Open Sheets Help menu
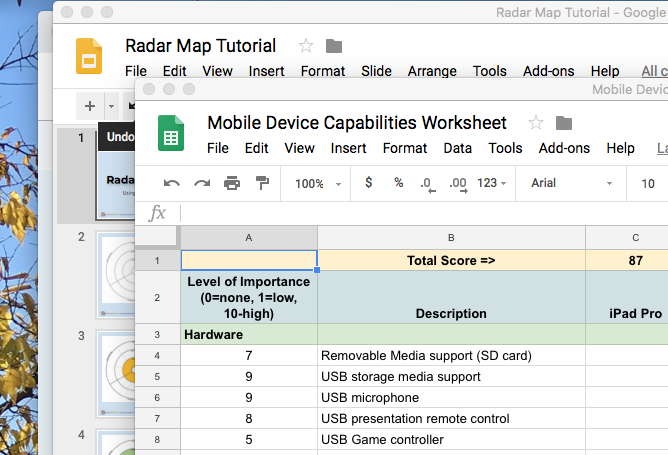Screen dimensions: 668x455 click(620, 148)
